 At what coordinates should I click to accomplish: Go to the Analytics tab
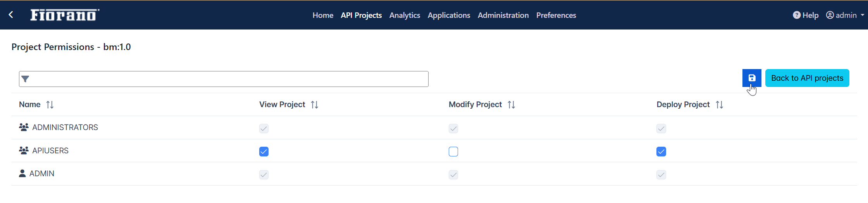(x=405, y=15)
